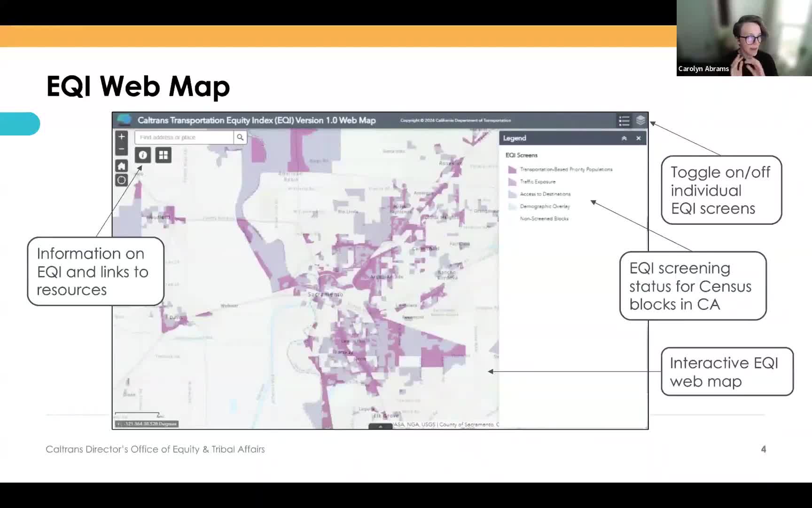Viewport: 812px width, 508px height.
Task: Click the search magnifier icon
Action: click(x=240, y=137)
